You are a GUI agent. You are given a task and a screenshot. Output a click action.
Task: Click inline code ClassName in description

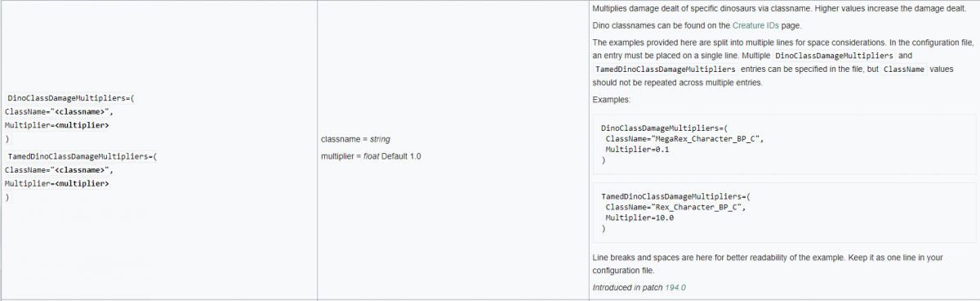904,70
